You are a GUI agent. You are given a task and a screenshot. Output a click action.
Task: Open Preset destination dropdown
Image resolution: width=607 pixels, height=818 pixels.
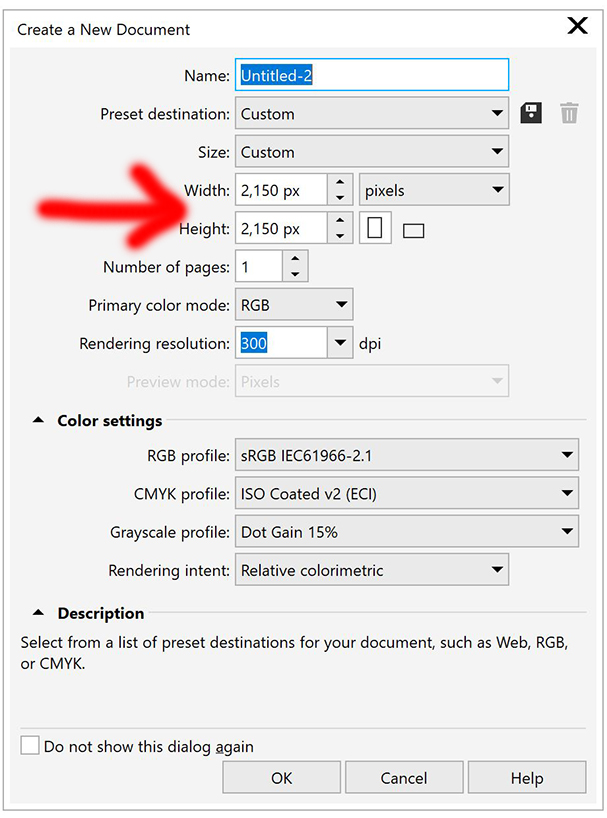click(x=372, y=113)
